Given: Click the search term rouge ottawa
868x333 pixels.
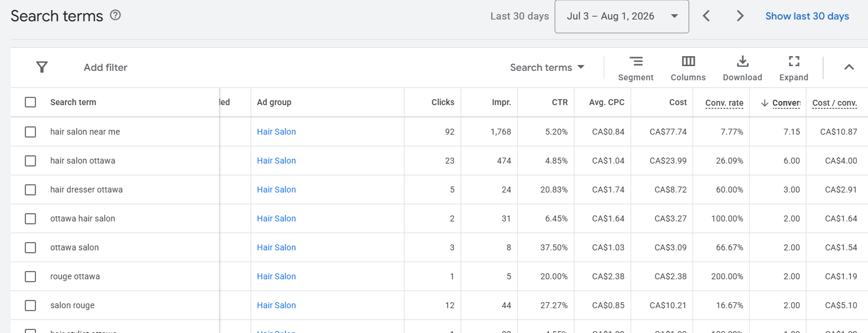Looking at the screenshot, I should click(75, 276).
